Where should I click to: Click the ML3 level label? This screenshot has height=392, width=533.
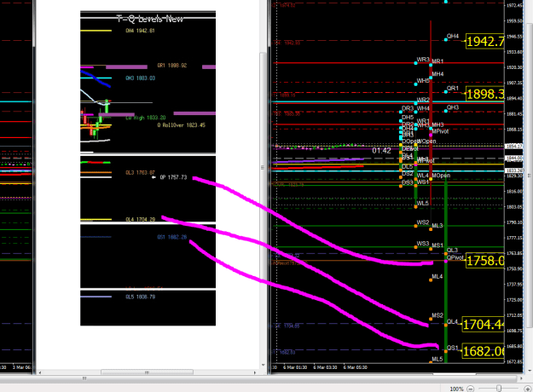coord(437,226)
